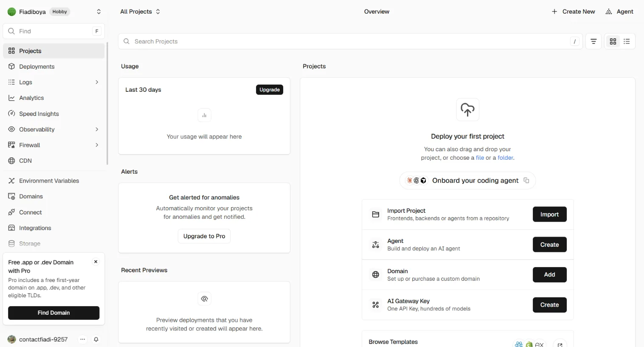The height and width of the screenshot is (347, 644).
Task: Click the file link
Action: 480,158
